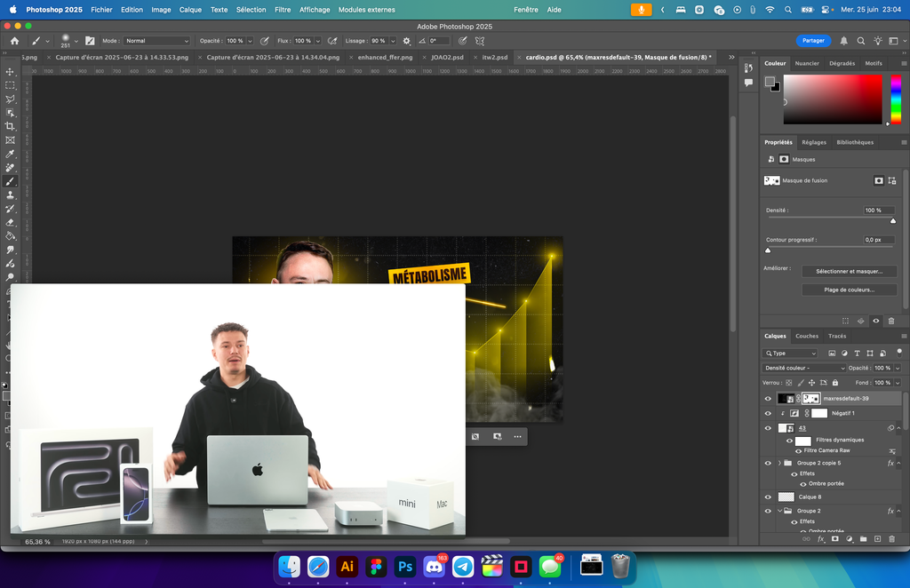Open the blend mode Densité couleur dropdown
Screen dimensions: 910x588
pyautogui.click(x=804, y=368)
